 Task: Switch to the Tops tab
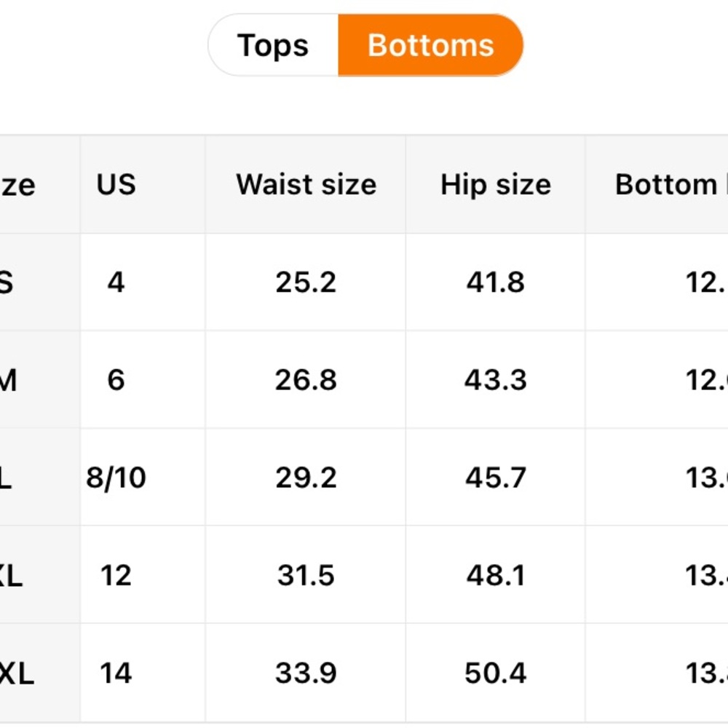[x=273, y=45]
